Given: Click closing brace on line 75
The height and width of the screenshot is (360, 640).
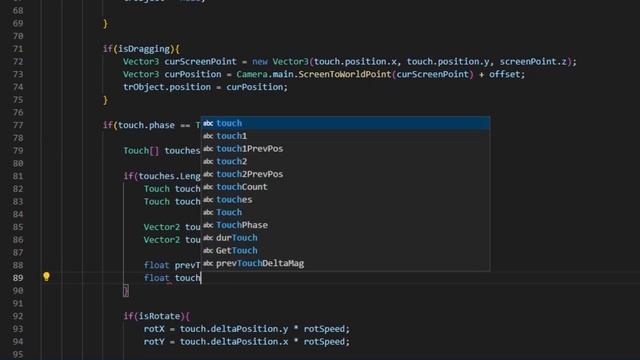Looking at the screenshot, I should [x=105, y=100].
